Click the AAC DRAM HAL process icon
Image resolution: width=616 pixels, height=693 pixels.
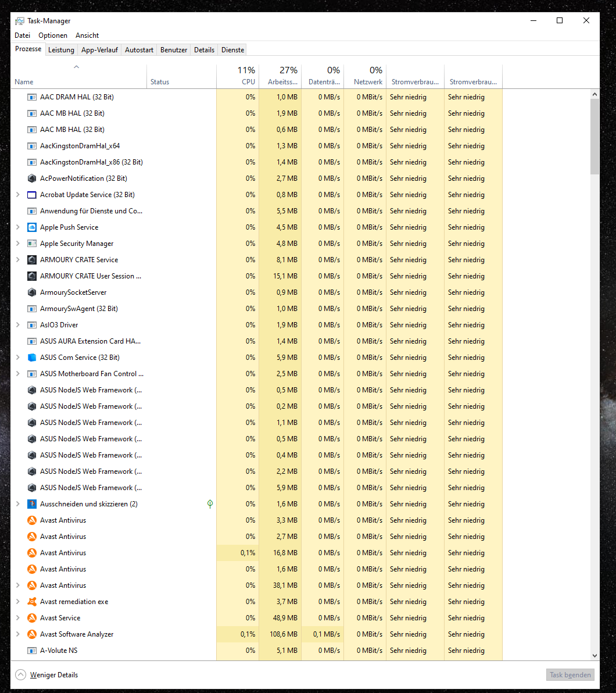click(x=32, y=97)
